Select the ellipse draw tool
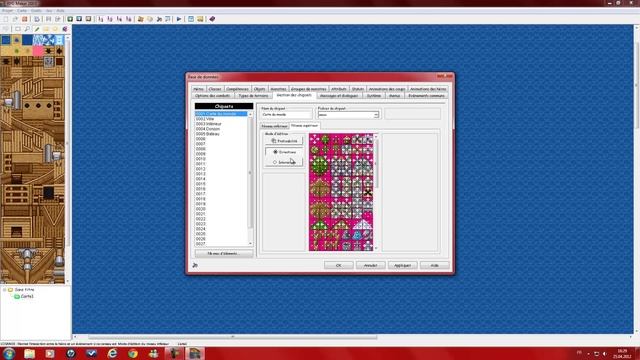The width and height of the screenshot is (640, 360). pyautogui.click(x=55, y=29)
